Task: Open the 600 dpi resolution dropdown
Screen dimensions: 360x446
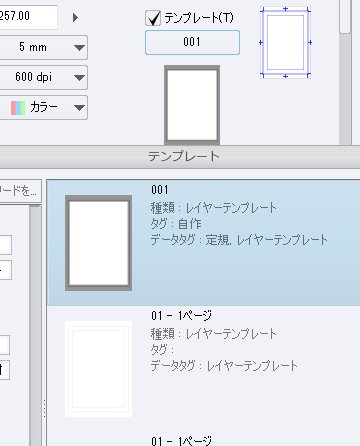Action: 44,77
